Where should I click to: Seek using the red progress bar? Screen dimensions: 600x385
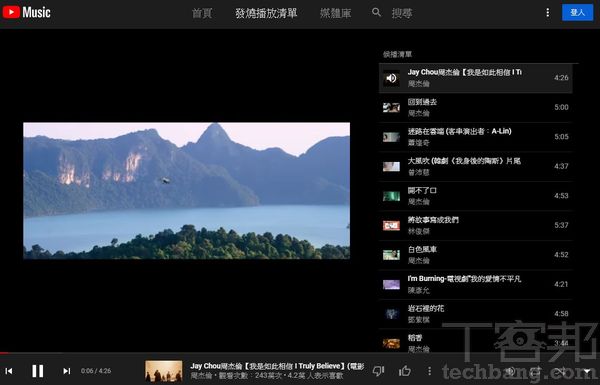point(300,352)
